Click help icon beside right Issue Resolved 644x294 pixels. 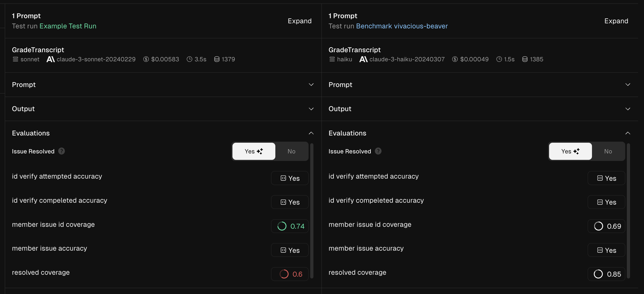(x=378, y=151)
